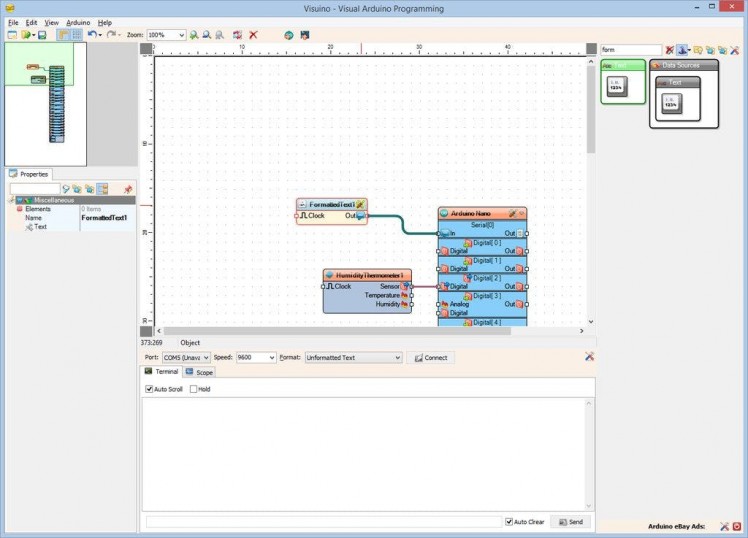Pin the Properties panel
The image size is (748, 538).
[127, 188]
